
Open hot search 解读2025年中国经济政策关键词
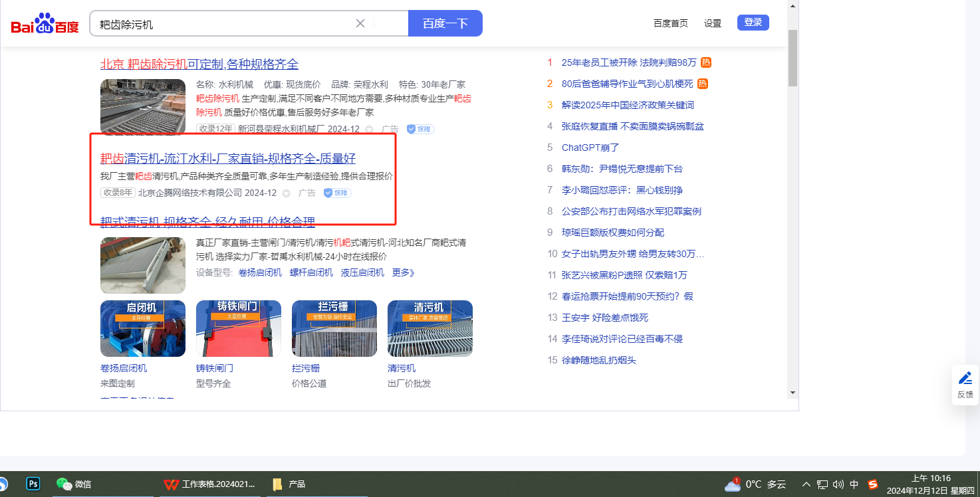628,105
